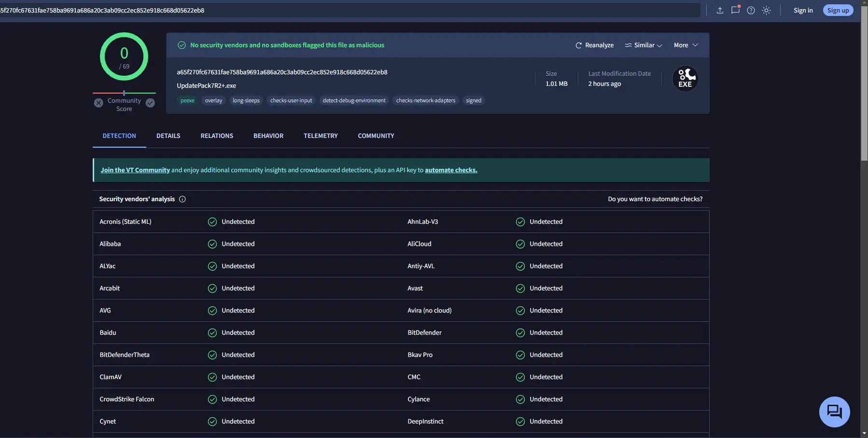This screenshot has width=868, height=438.
Task: Click the file hash text in summary
Action: pos(282,72)
